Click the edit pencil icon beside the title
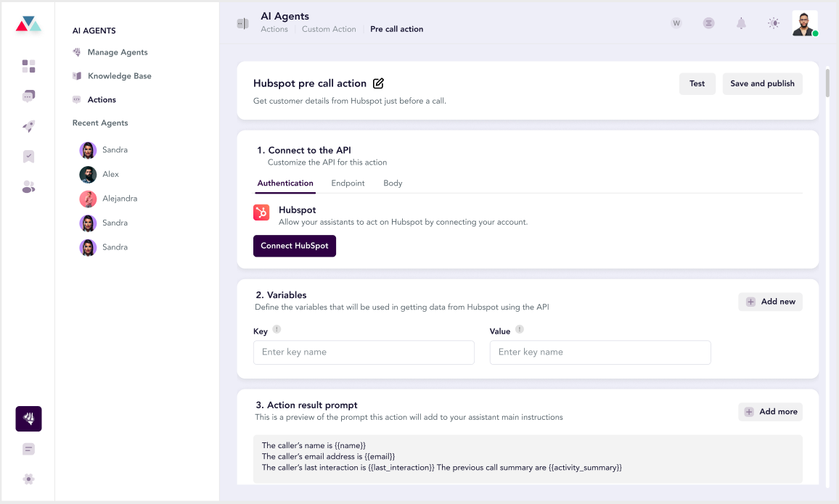 [x=378, y=83]
